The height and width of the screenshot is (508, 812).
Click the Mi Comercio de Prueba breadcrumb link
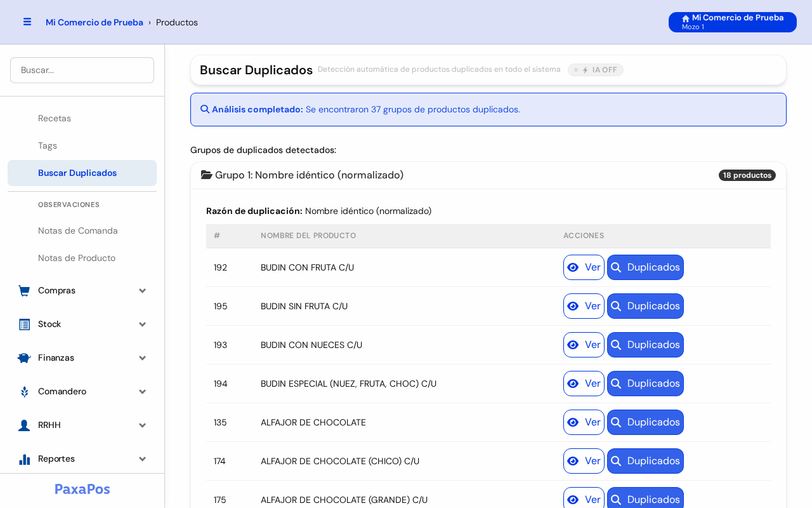tap(95, 22)
